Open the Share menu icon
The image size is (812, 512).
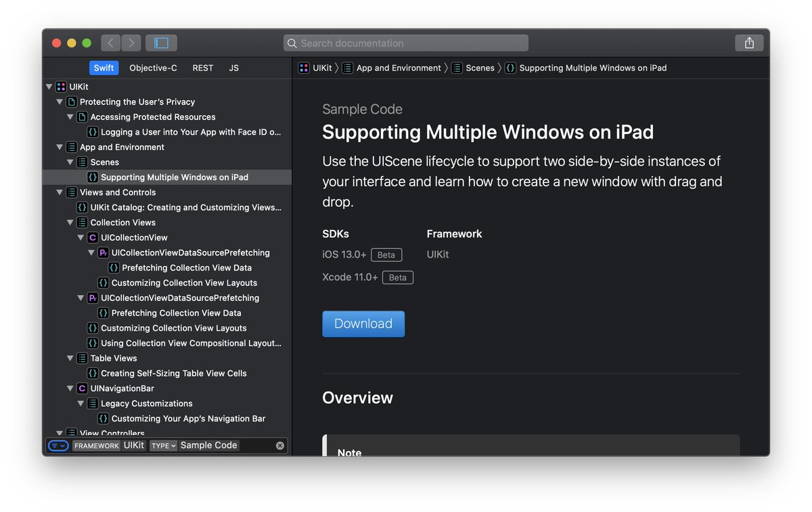(749, 42)
